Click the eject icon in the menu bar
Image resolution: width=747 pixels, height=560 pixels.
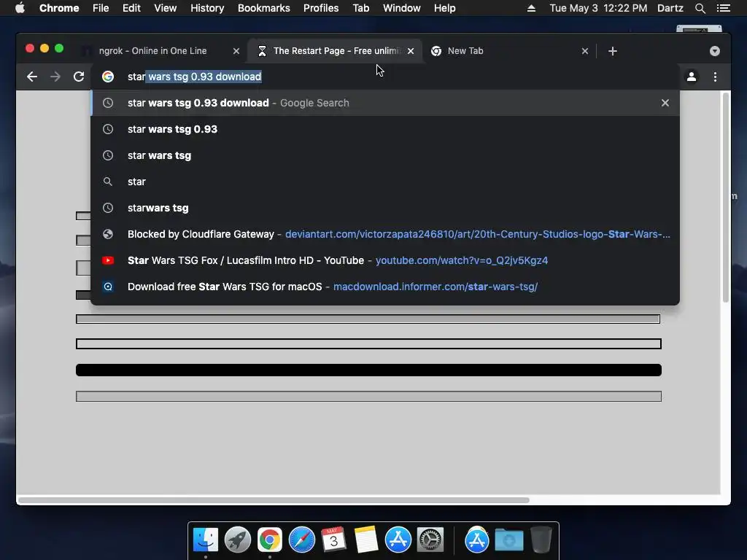tap(531, 8)
